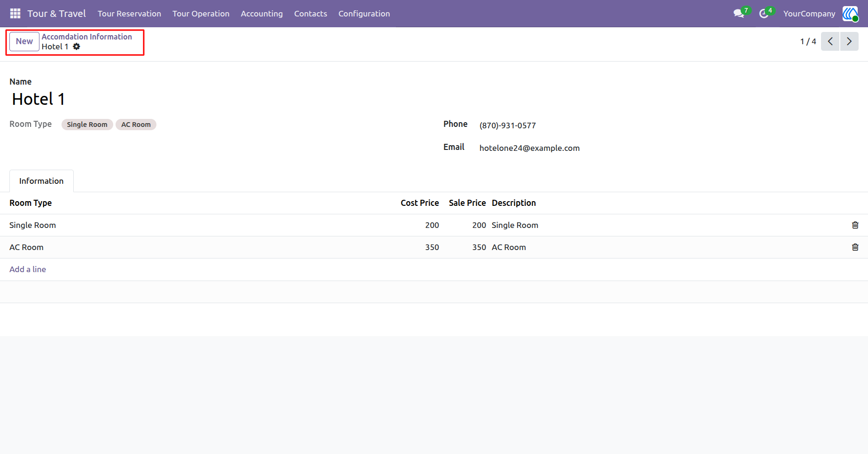Go to previous record arrow
This screenshot has height=454, width=868.
tap(830, 41)
